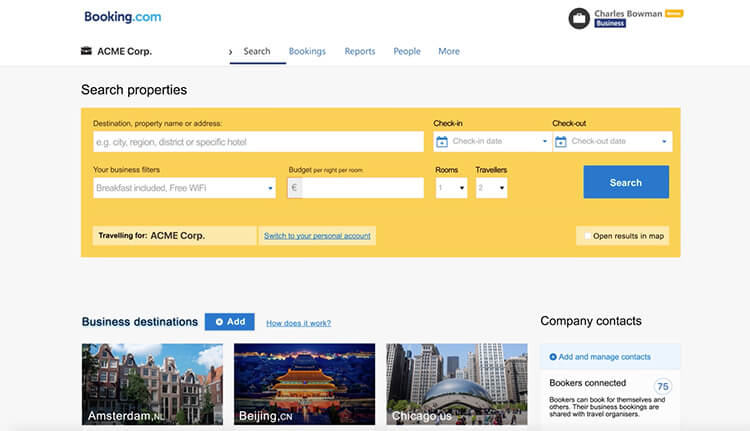
Task: Click the briefcase profile avatar icon
Action: pos(579,18)
